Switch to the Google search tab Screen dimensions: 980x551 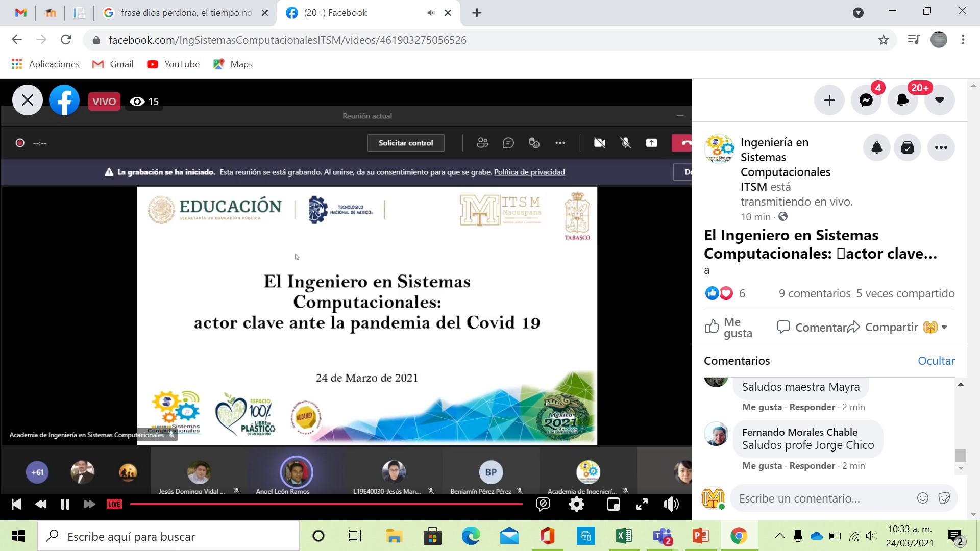coord(186,13)
